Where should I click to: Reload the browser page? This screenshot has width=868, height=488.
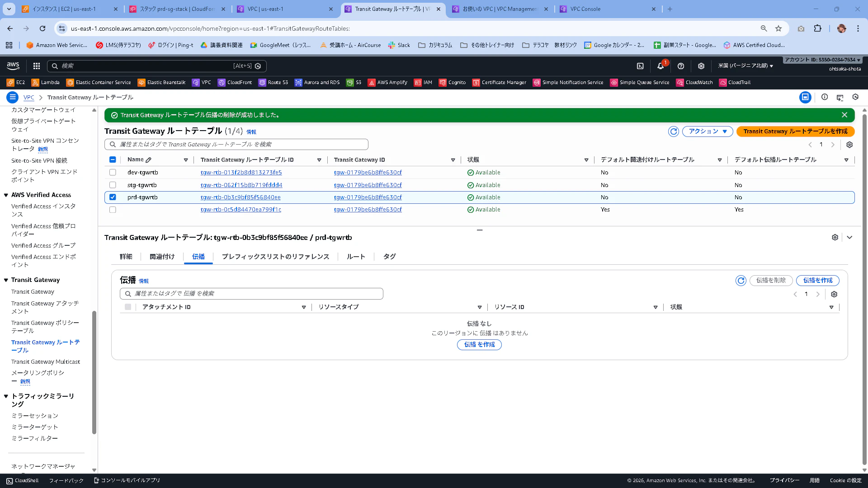pyautogui.click(x=42, y=28)
